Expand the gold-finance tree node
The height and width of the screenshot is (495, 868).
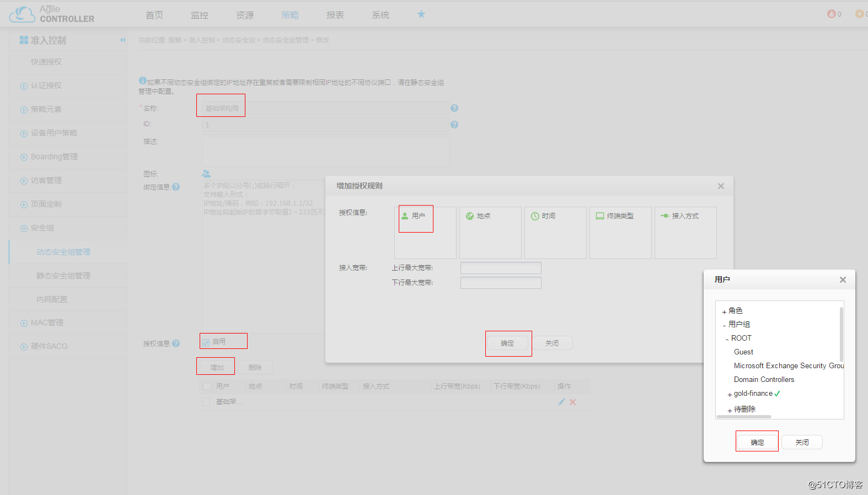[730, 395]
